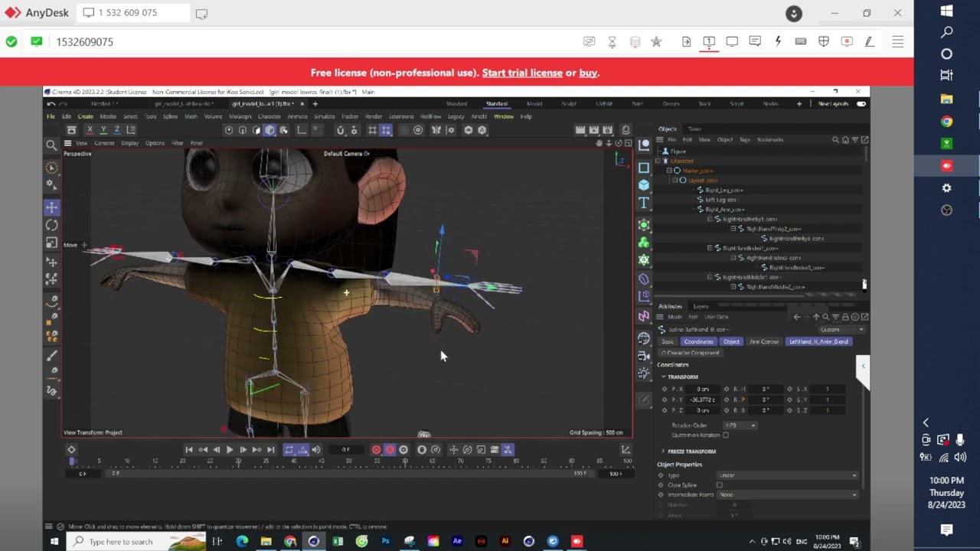Switch to the Layers tab

point(701,307)
